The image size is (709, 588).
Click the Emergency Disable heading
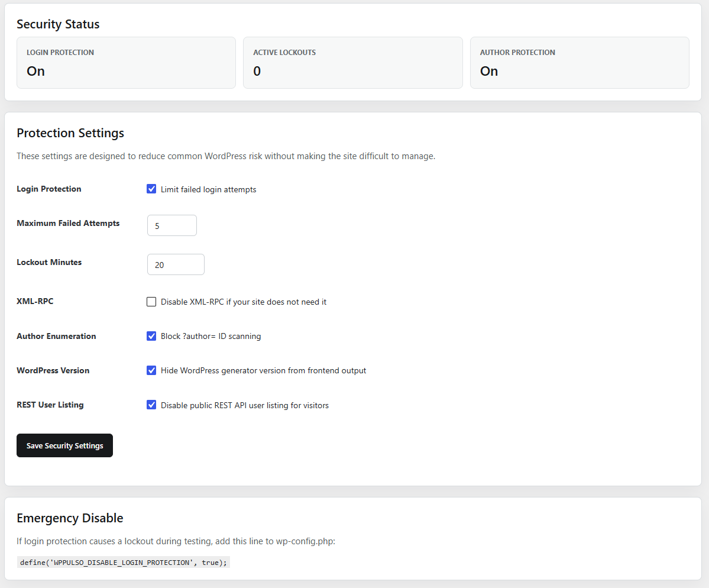(x=70, y=518)
